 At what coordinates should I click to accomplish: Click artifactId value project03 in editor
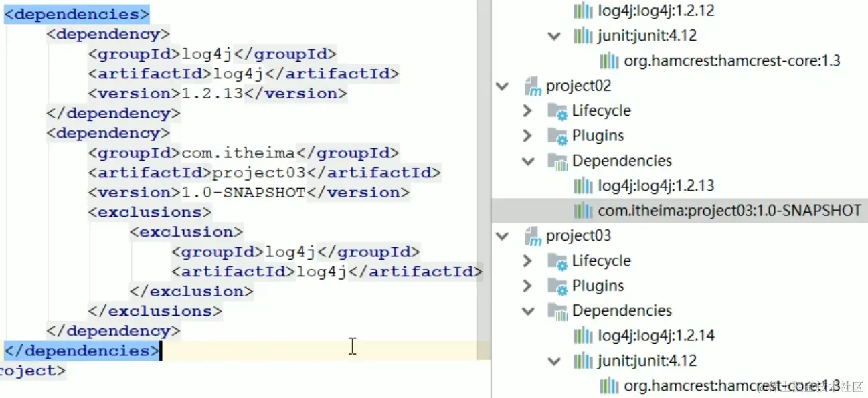259,173
